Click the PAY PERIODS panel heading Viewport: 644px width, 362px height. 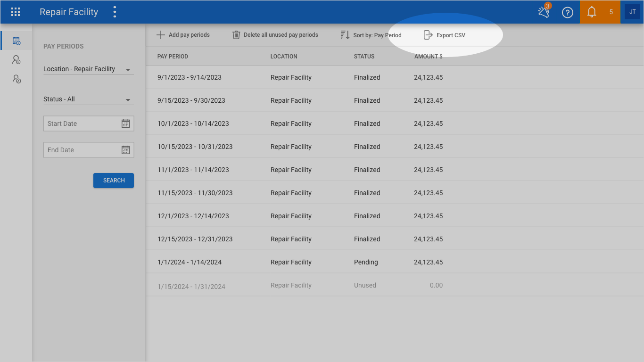[64, 46]
